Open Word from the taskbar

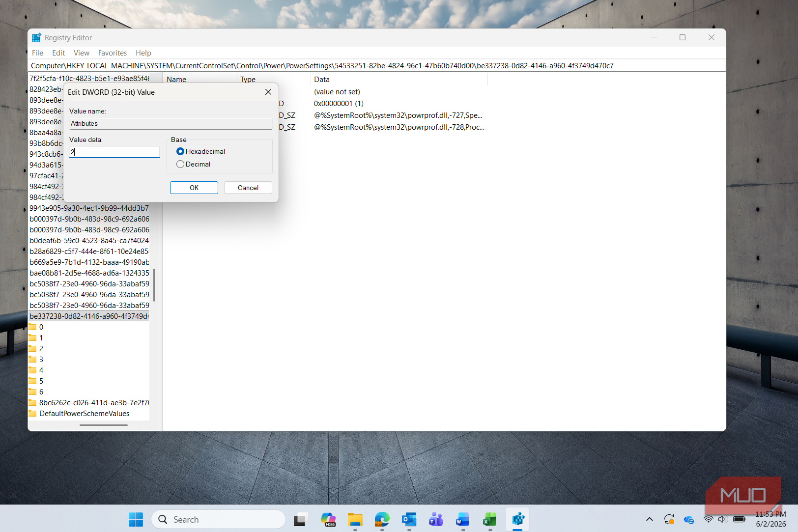pos(463,520)
